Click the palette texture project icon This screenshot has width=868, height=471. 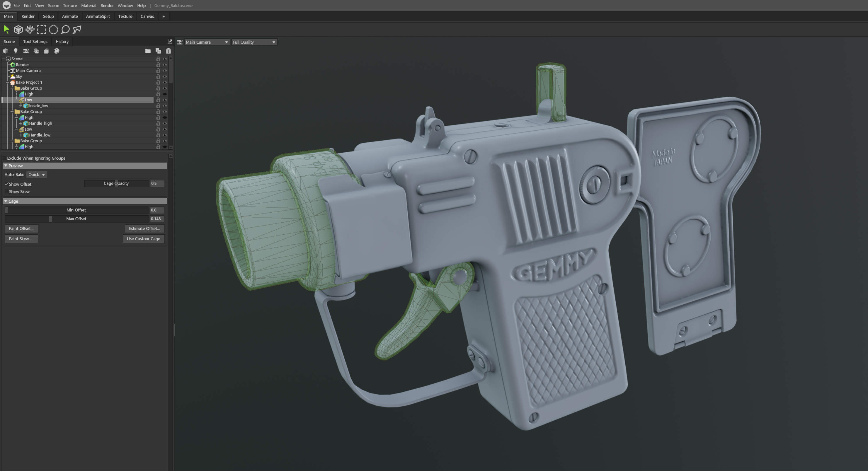coord(57,51)
